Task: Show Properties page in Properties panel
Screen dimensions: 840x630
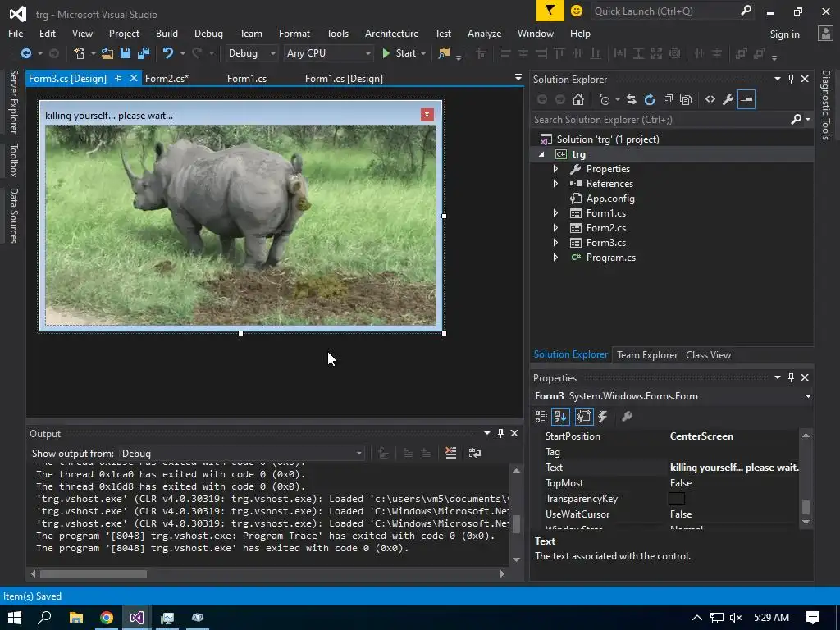Action: point(584,417)
